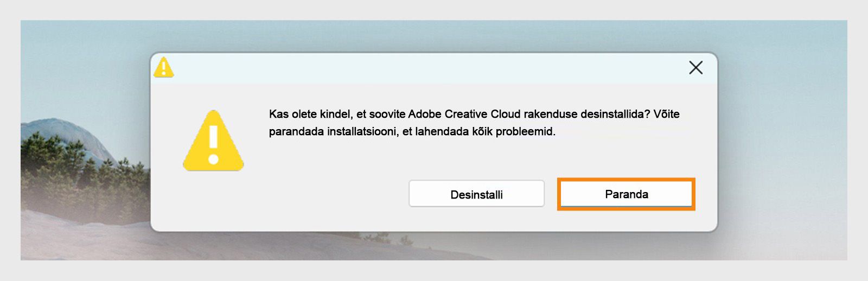Viewport: 868px width, 281px height.
Task: Click the dialog's empty title bar area
Action: 423,68
